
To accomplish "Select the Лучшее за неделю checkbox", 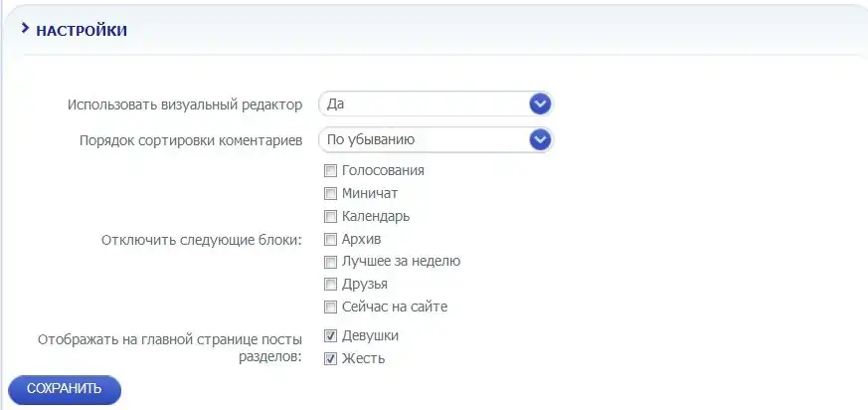I will click(331, 262).
